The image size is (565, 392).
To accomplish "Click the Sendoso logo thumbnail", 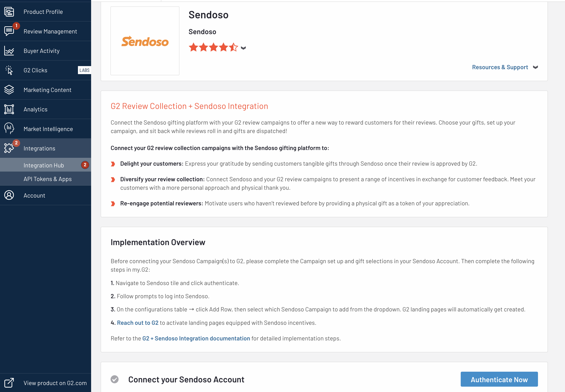I will 145,41.
